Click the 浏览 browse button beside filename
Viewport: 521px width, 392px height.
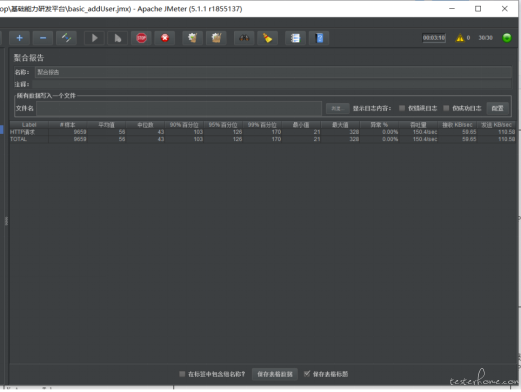pyautogui.click(x=337, y=108)
